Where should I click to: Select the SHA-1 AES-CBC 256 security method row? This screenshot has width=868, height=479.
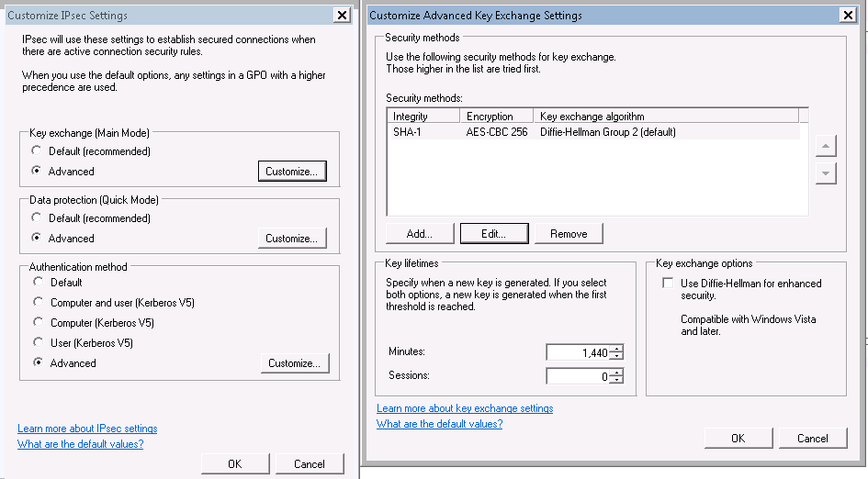[592, 132]
